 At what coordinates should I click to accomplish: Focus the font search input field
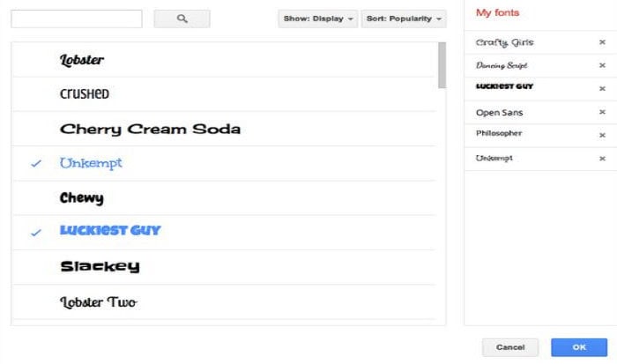[77, 19]
